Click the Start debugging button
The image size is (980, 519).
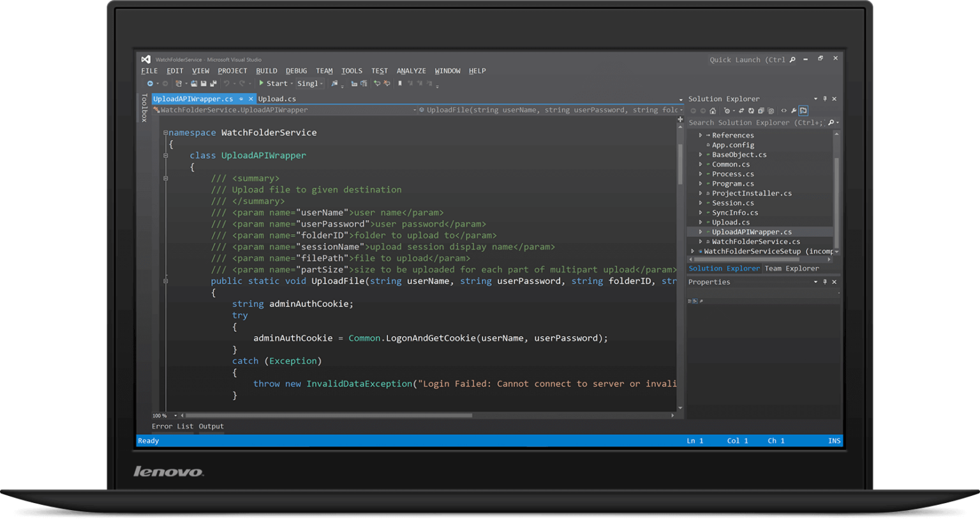276,84
